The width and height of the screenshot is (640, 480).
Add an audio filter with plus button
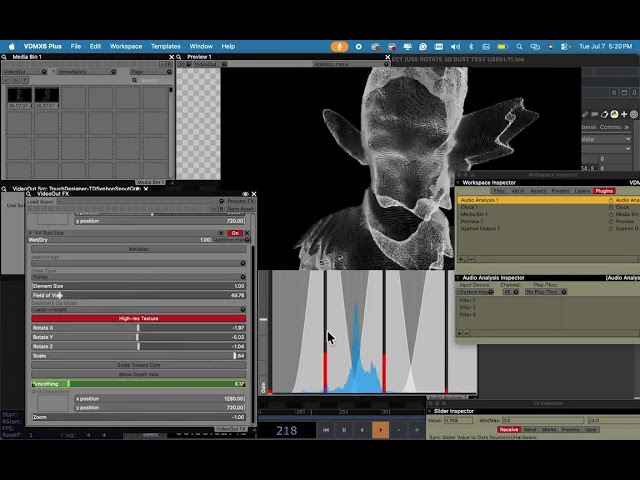459,333
